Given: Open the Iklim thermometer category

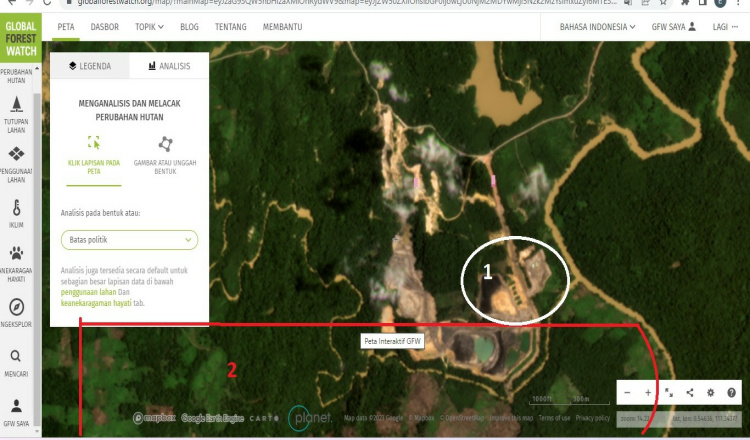Looking at the screenshot, I should [17, 213].
